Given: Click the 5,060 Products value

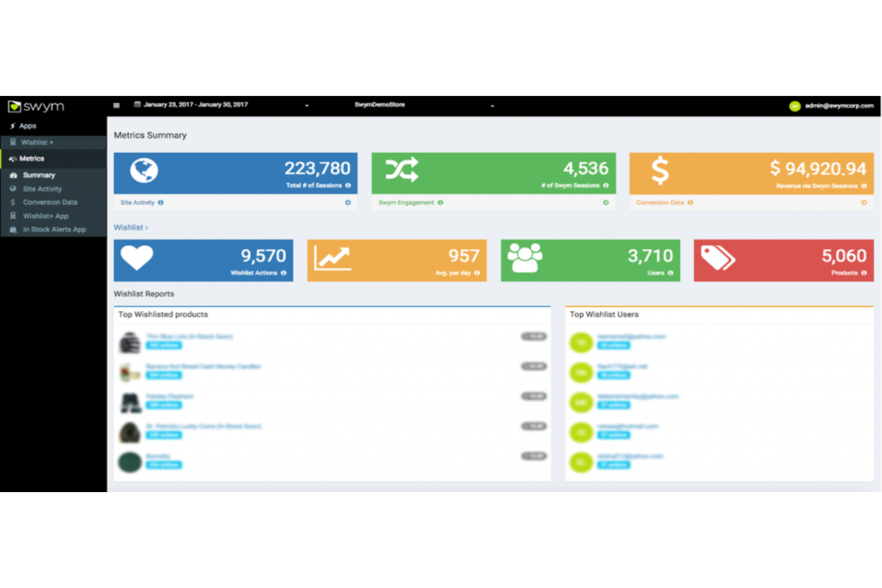Looking at the screenshot, I should [x=844, y=256].
